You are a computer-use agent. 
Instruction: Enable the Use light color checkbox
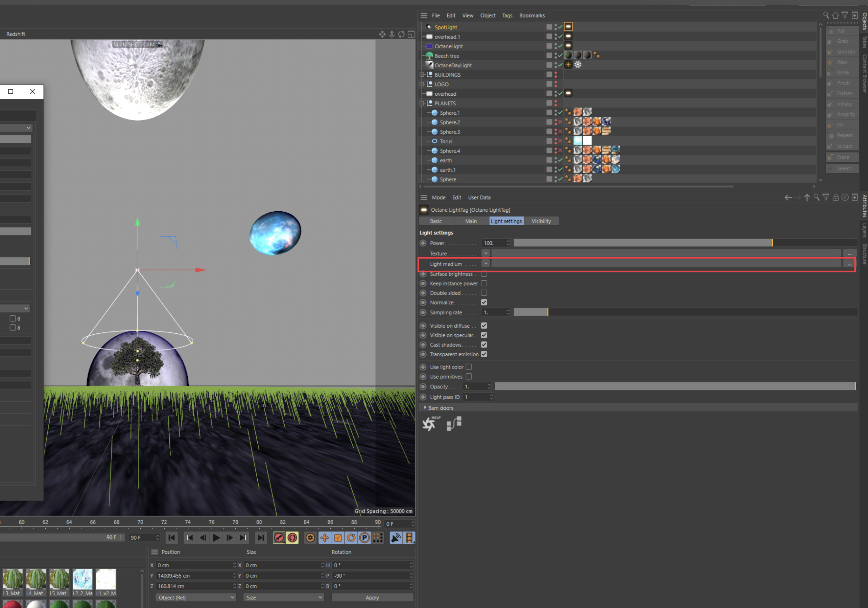tap(469, 367)
